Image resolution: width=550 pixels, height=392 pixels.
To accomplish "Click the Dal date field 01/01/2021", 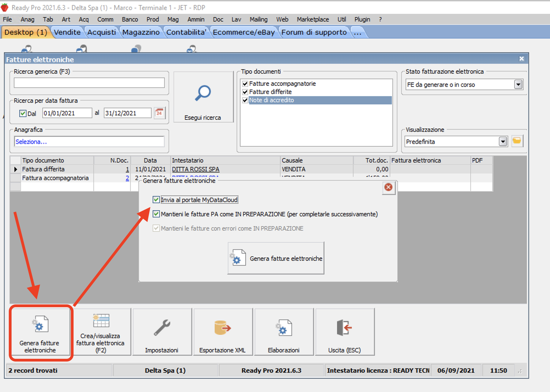I will [x=67, y=113].
